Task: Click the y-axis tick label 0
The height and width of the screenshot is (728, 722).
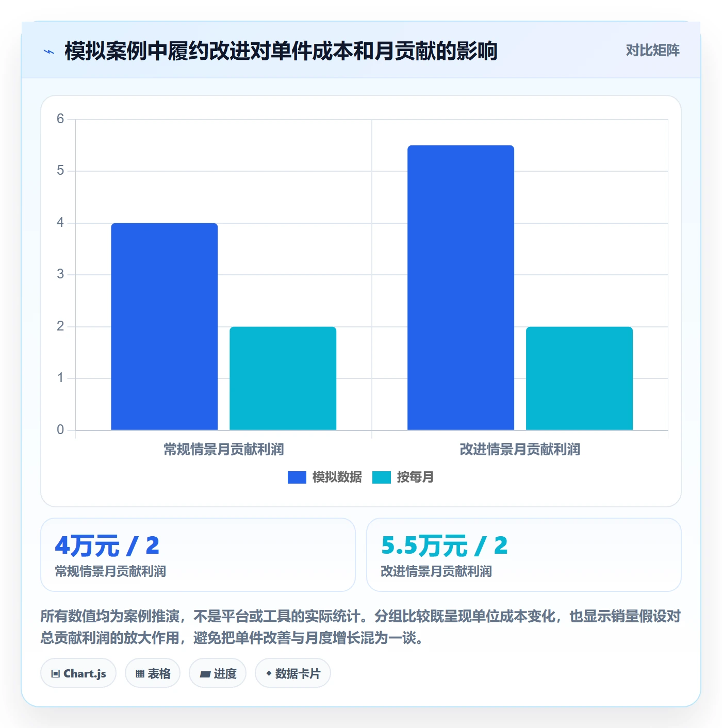Action: (60, 429)
